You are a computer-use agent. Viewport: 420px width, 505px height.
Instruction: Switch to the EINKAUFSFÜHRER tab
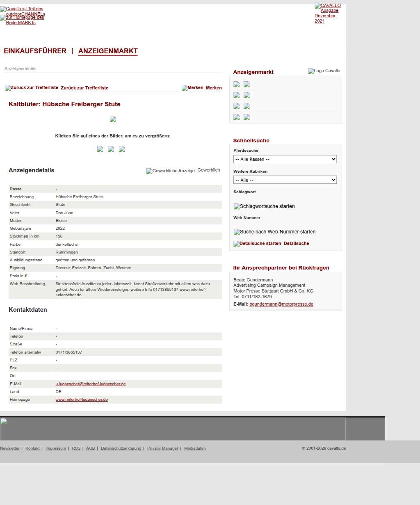(x=35, y=51)
